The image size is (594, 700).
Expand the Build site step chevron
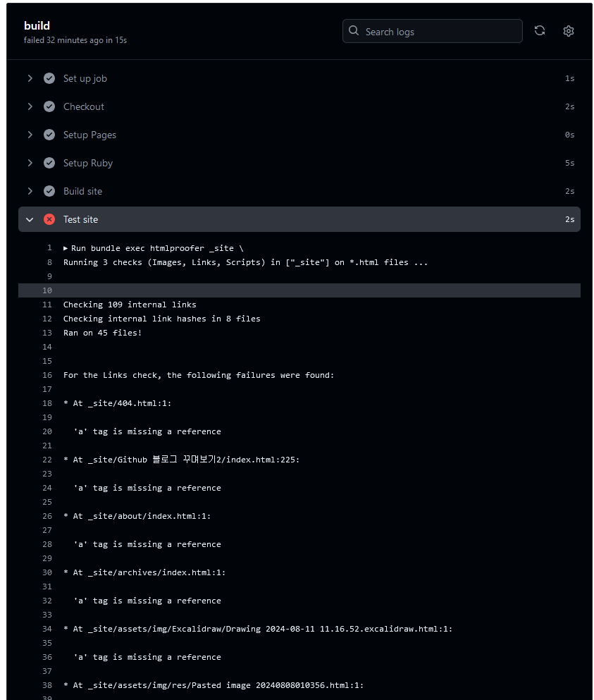30,191
